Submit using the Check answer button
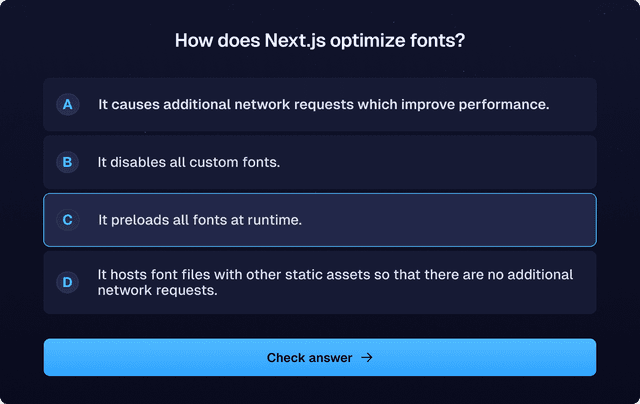This screenshot has width=640, height=404. click(x=320, y=357)
